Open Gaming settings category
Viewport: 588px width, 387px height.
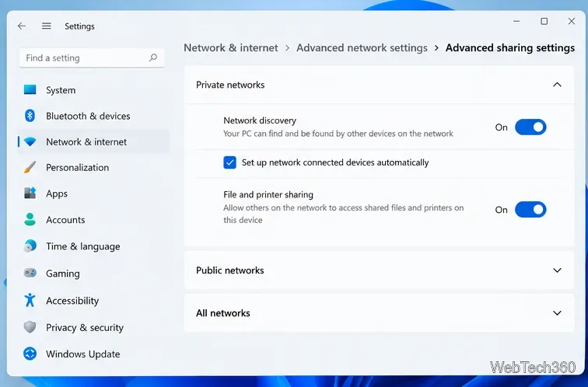pyautogui.click(x=94, y=274)
